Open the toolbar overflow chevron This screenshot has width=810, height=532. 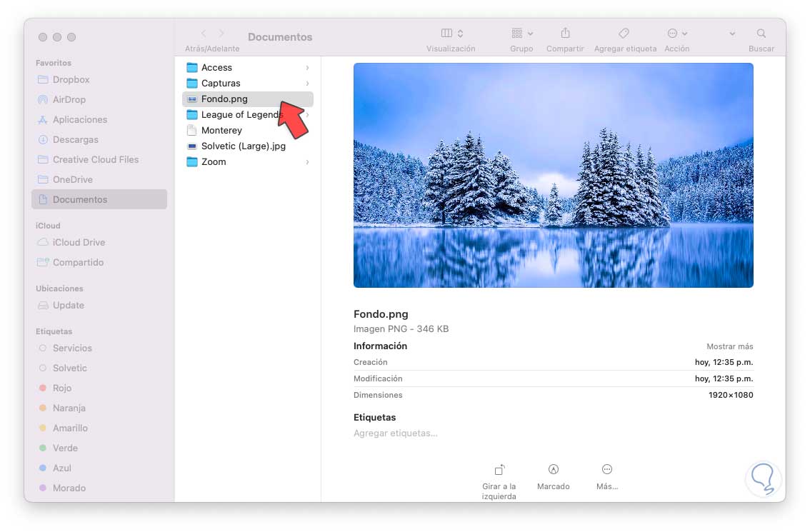click(x=732, y=34)
